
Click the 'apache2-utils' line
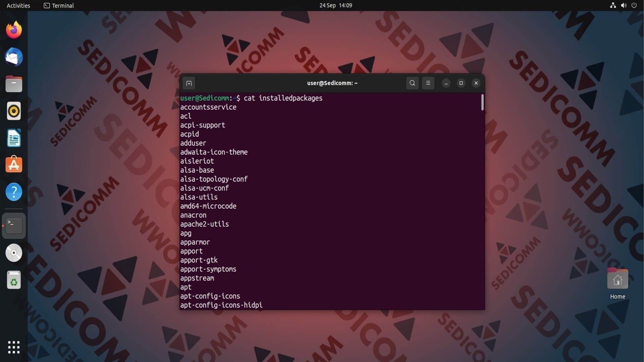(x=205, y=224)
